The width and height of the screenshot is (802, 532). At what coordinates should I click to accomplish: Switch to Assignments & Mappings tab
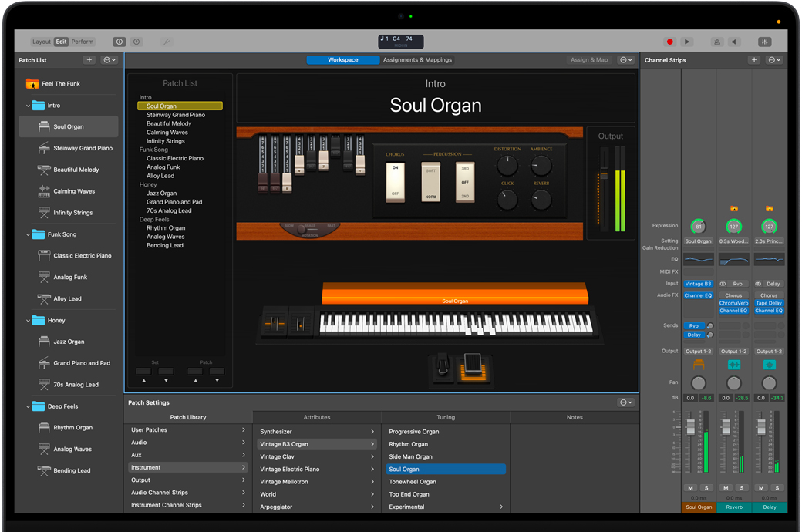click(x=417, y=60)
